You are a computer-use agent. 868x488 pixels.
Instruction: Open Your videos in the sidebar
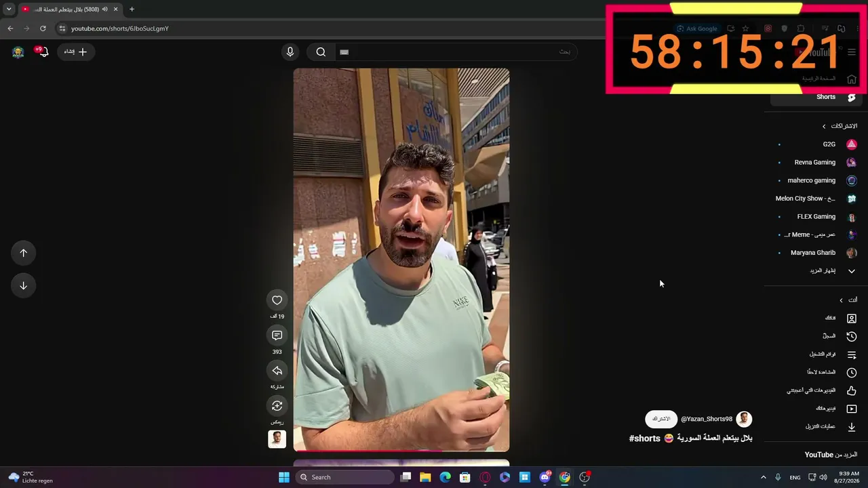816,409
